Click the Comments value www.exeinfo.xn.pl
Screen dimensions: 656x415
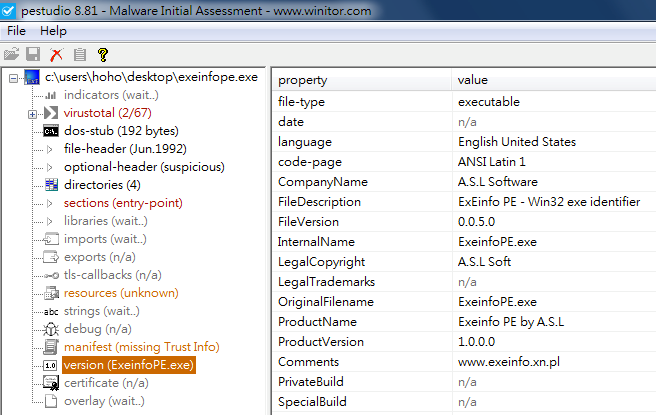pos(509,362)
